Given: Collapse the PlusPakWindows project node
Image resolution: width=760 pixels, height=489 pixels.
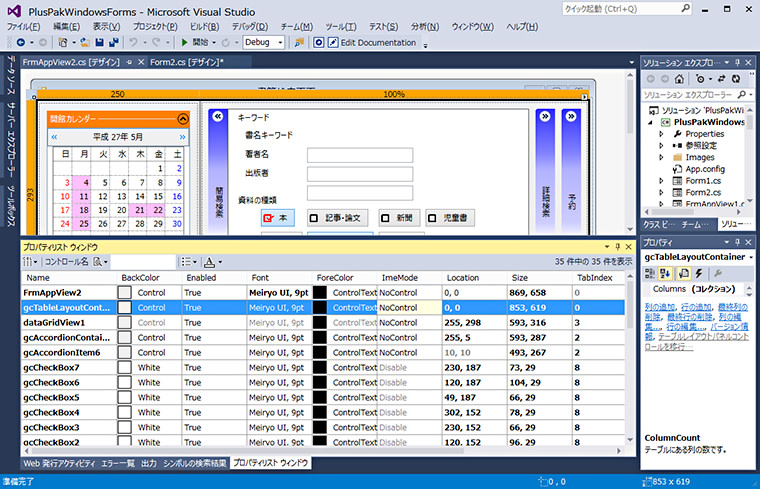Looking at the screenshot, I should coord(650,122).
